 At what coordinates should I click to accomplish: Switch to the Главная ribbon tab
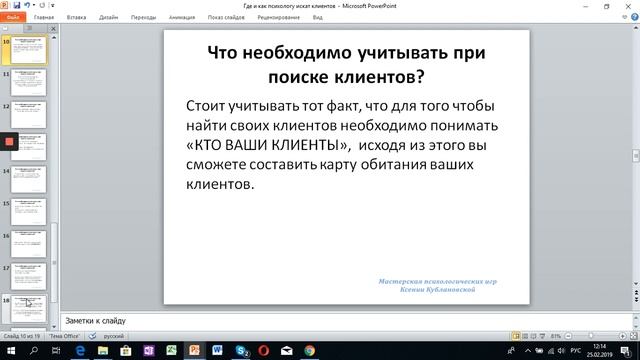[44, 17]
